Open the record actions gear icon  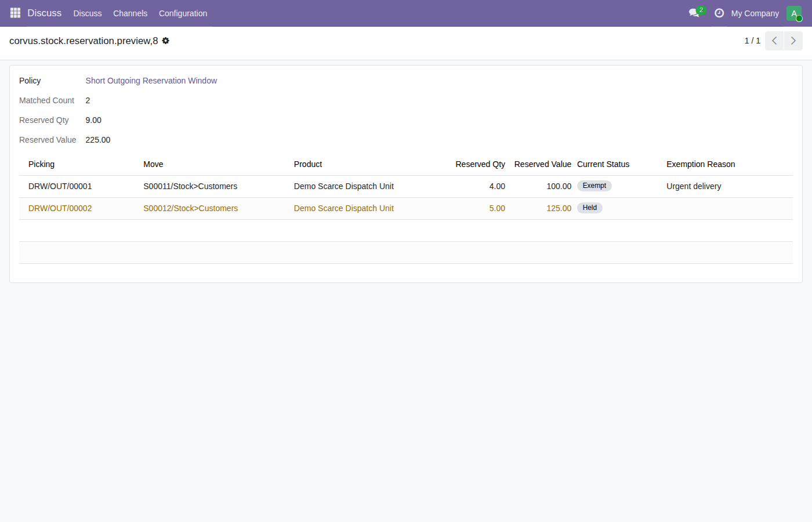(166, 41)
